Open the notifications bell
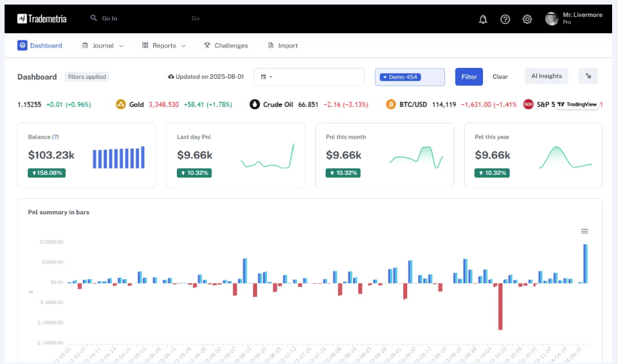This screenshot has height=364, width=618. click(483, 19)
